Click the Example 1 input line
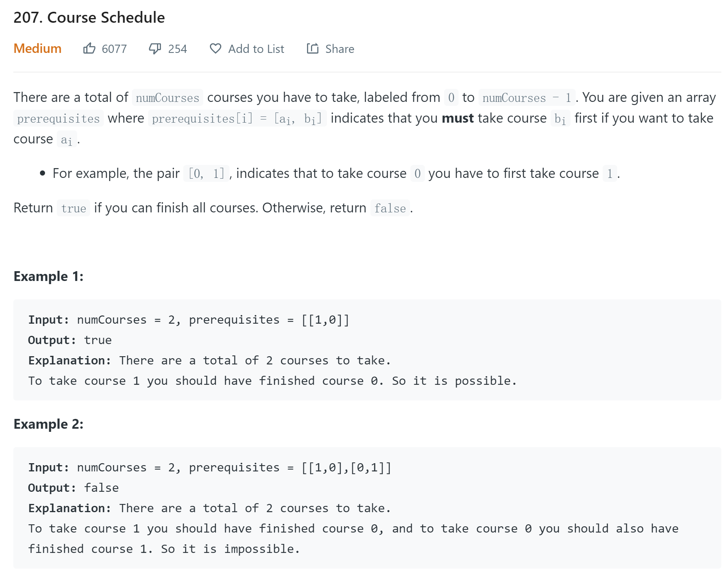Screen dimensions: 728x578 (x=189, y=320)
